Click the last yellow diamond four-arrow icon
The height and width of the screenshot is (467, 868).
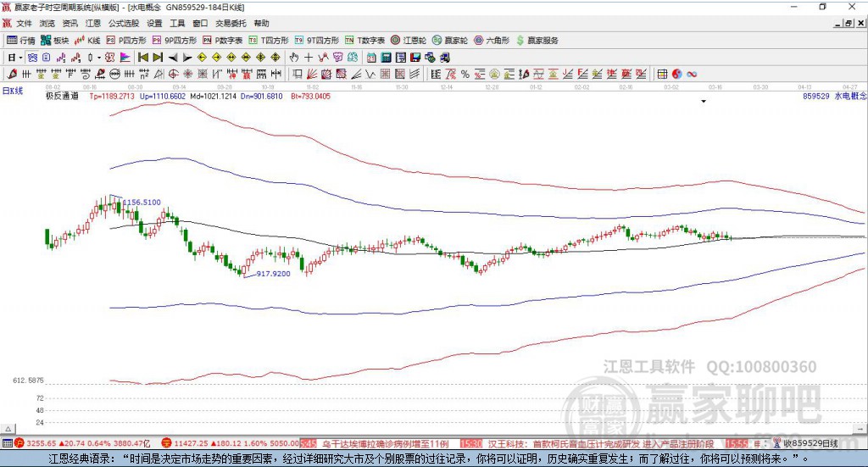pos(275,58)
